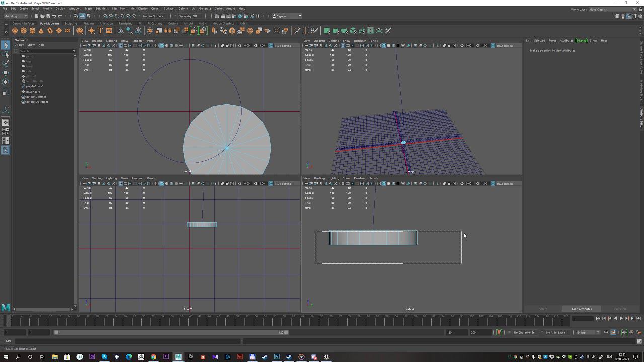The width and height of the screenshot is (644, 362).
Task: Select the arrow Select tool in toolbox
Action: pyautogui.click(x=6, y=45)
